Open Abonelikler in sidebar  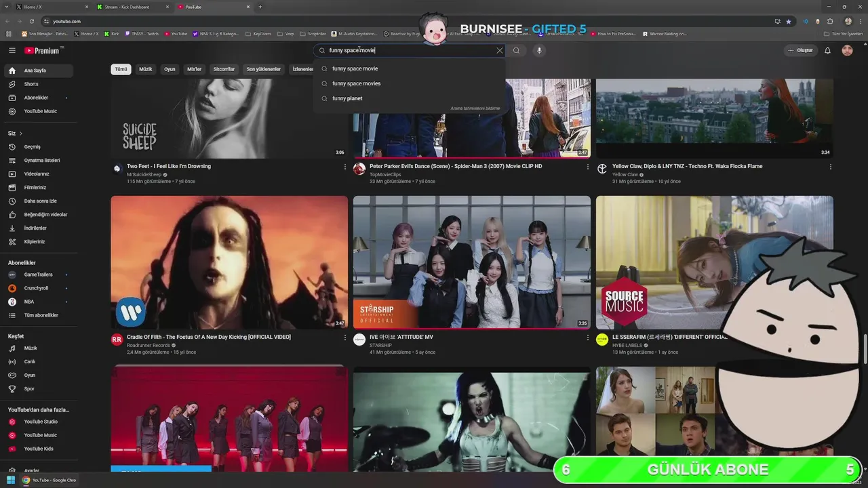click(x=38, y=98)
